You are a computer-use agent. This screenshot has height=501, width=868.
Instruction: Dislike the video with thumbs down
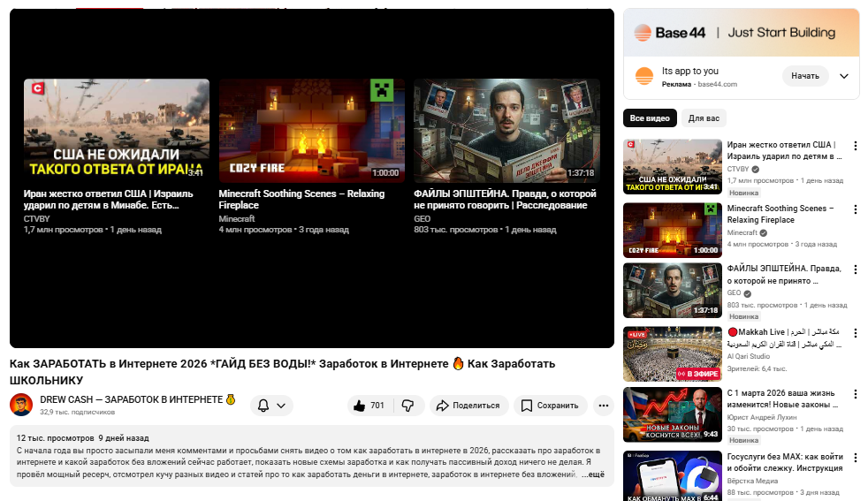(408, 406)
